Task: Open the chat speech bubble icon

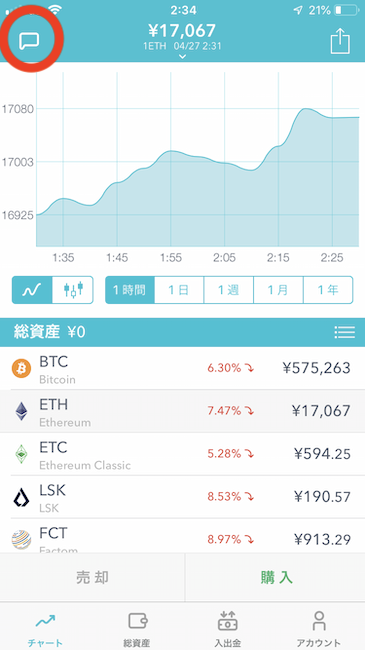Action: click(29, 41)
